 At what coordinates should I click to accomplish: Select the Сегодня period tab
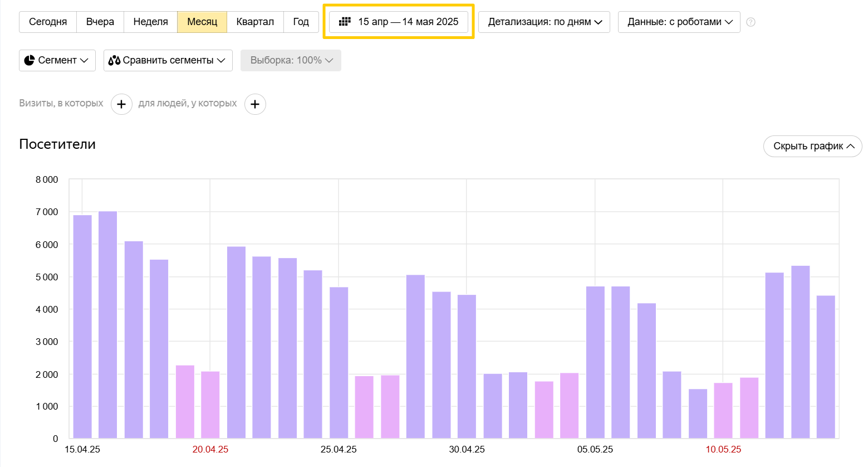tap(48, 22)
